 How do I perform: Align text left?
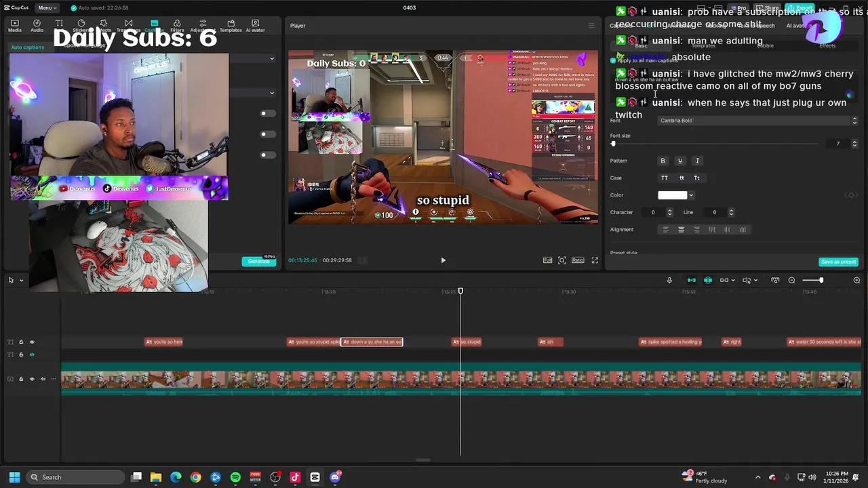tap(665, 230)
